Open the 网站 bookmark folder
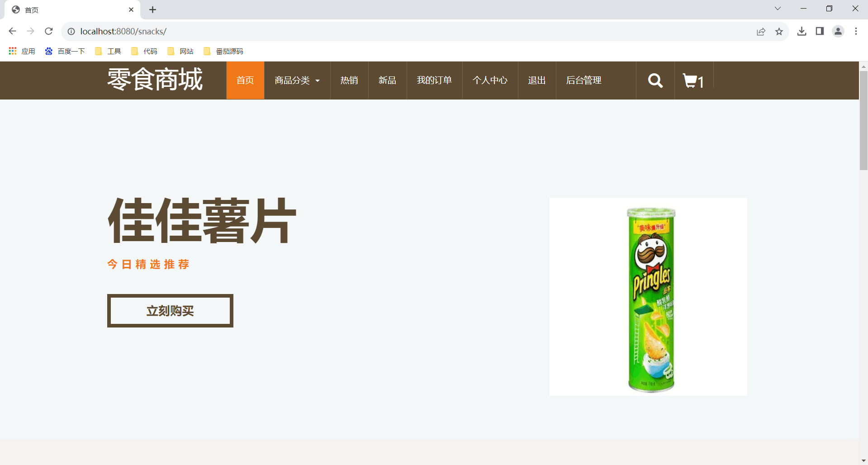 coord(180,51)
